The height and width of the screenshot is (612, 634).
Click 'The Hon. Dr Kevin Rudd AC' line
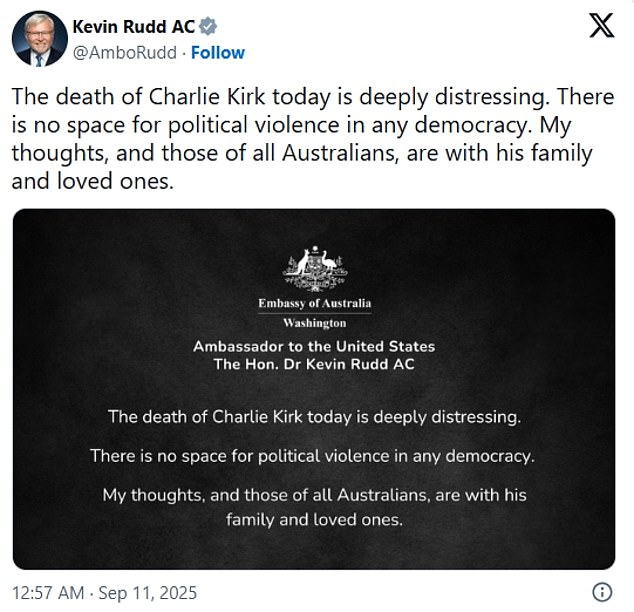click(314, 364)
